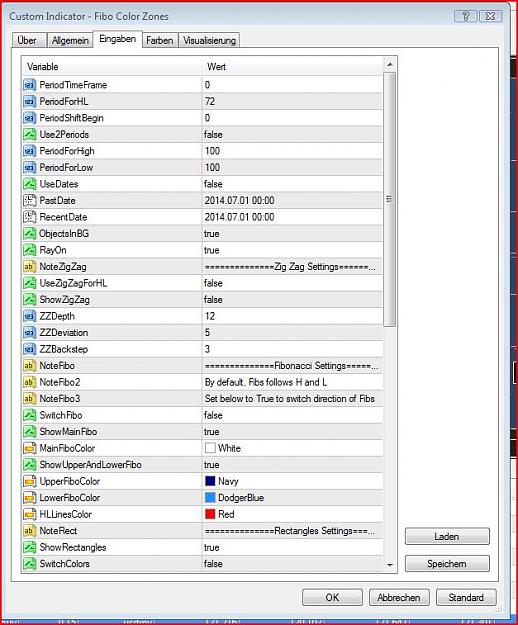Toggle the SwitchFibo value false

click(x=213, y=415)
